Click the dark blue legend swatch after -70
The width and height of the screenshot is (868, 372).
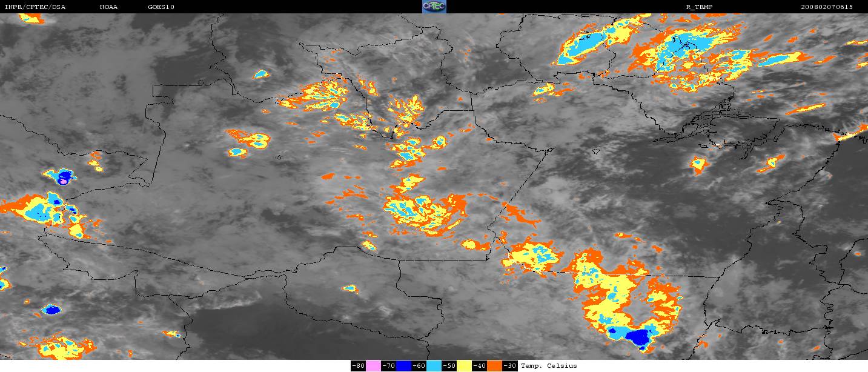coord(403,366)
